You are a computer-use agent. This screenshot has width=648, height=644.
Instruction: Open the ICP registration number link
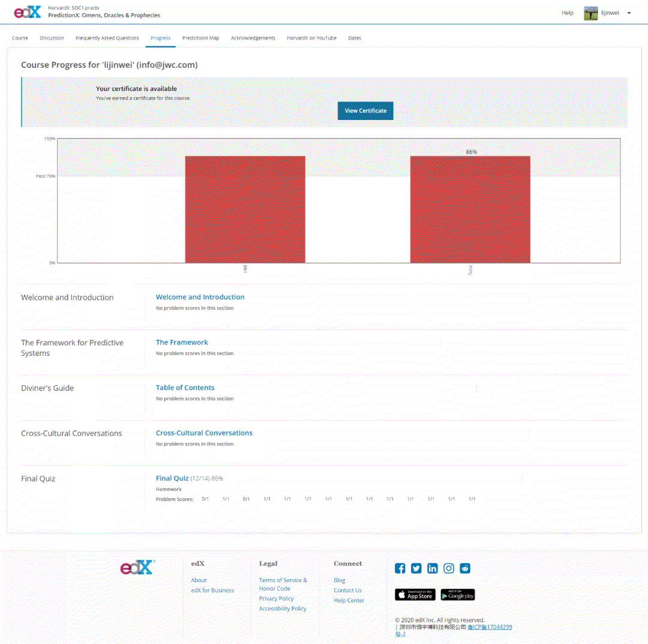(490, 627)
